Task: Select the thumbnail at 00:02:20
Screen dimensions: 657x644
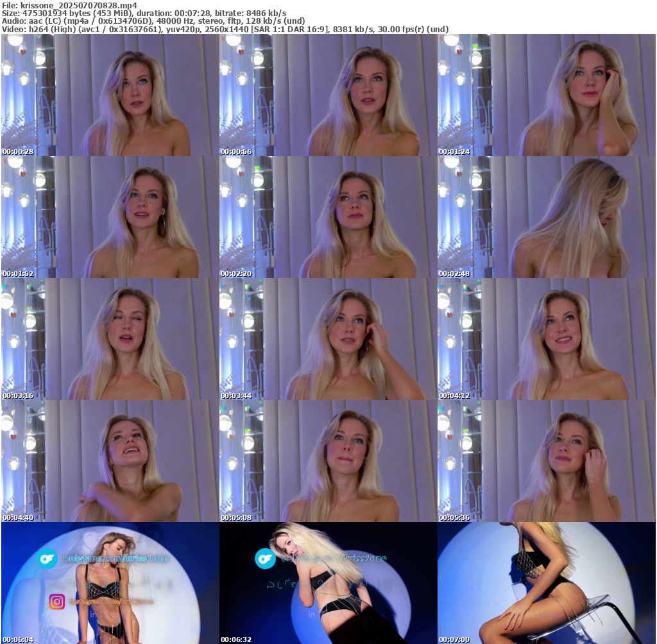Action: click(328, 217)
